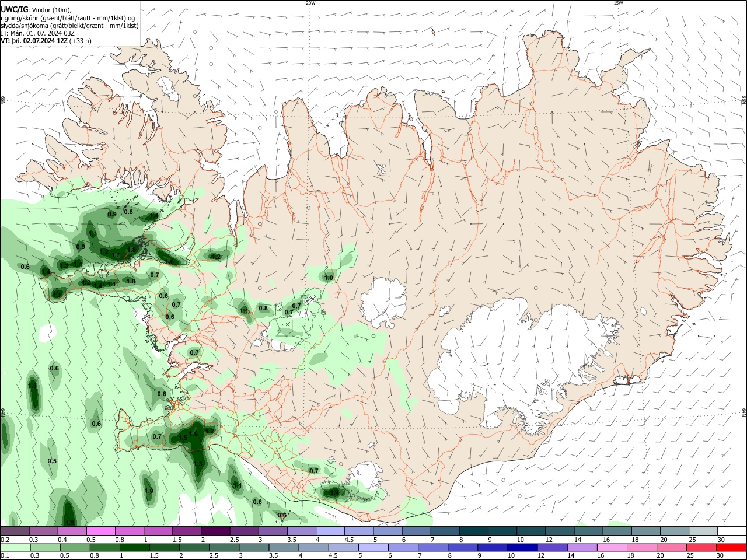
Task: Click the bright red rain swatch above 30
Action: coord(731,548)
